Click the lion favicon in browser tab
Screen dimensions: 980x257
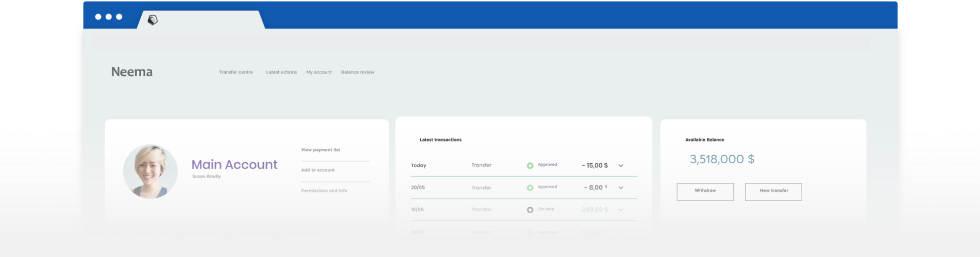pos(153,20)
